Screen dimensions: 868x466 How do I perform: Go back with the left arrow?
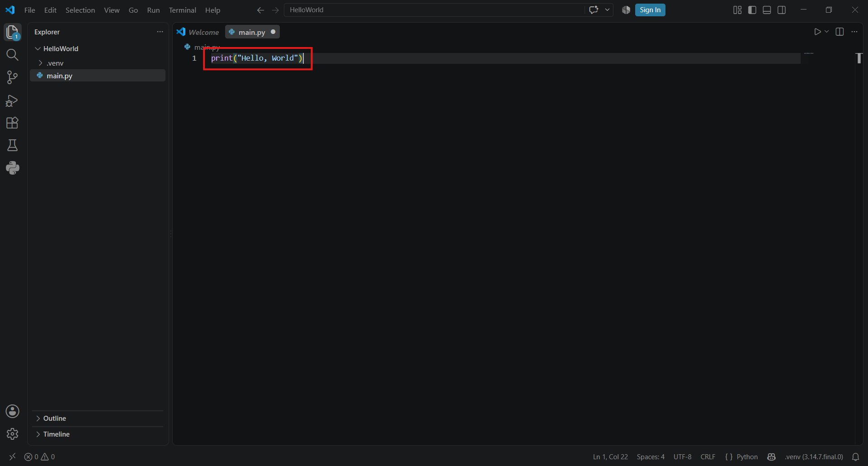[260, 10]
